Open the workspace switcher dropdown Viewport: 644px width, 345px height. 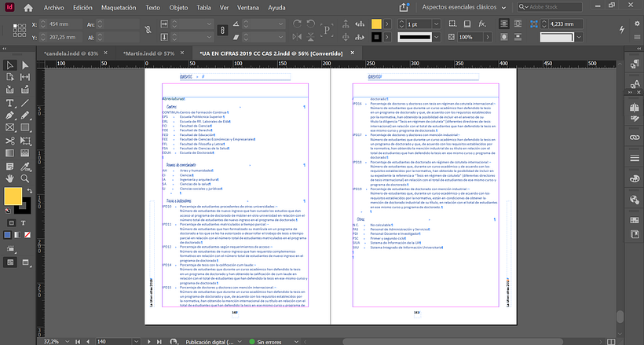coord(463,7)
